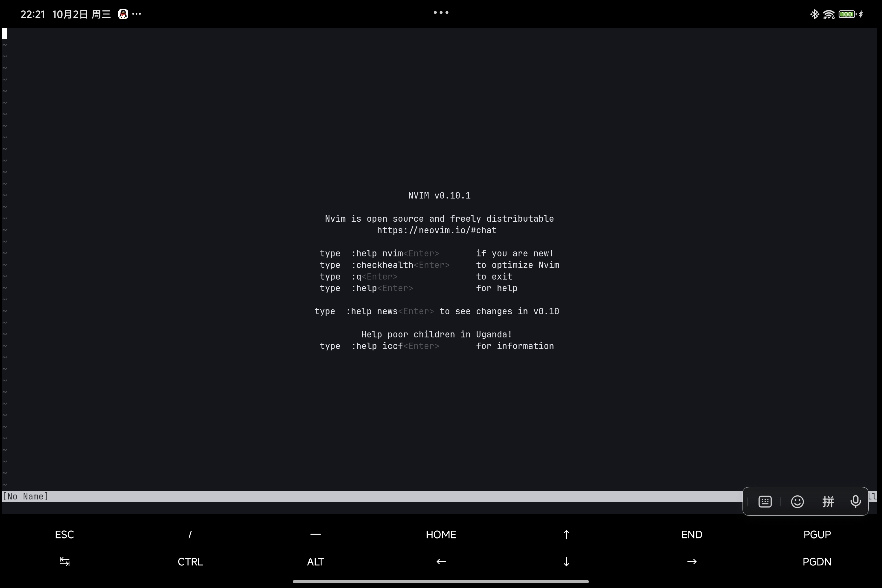Viewport: 882px width, 588px height.
Task: Tap the Bluetooth status icon
Action: coord(814,14)
